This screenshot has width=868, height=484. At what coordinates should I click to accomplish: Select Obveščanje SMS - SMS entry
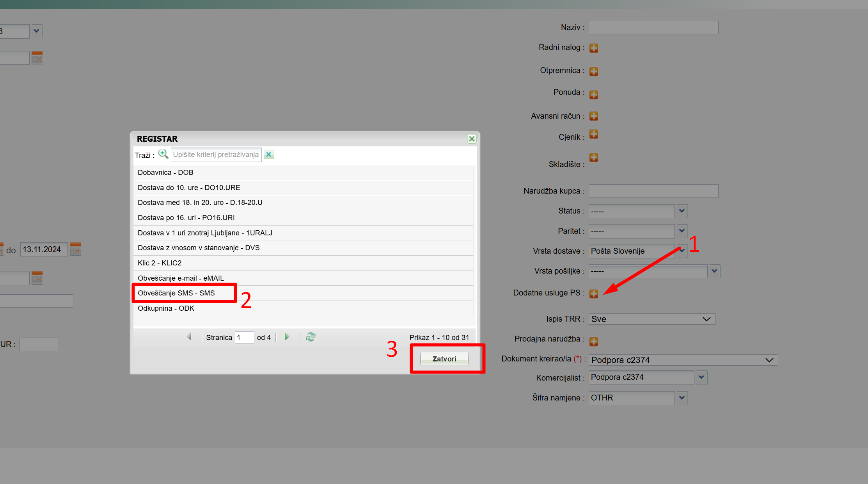tap(176, 293)
